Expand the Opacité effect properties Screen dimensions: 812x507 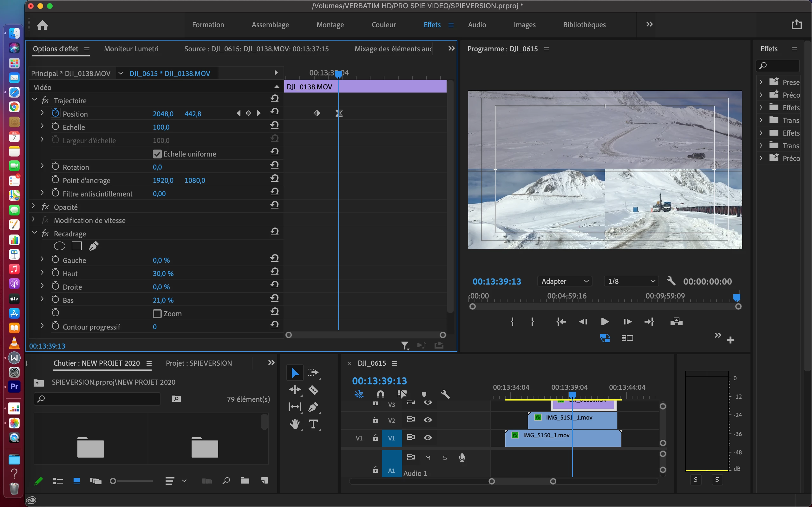click(x=34, y=207)
